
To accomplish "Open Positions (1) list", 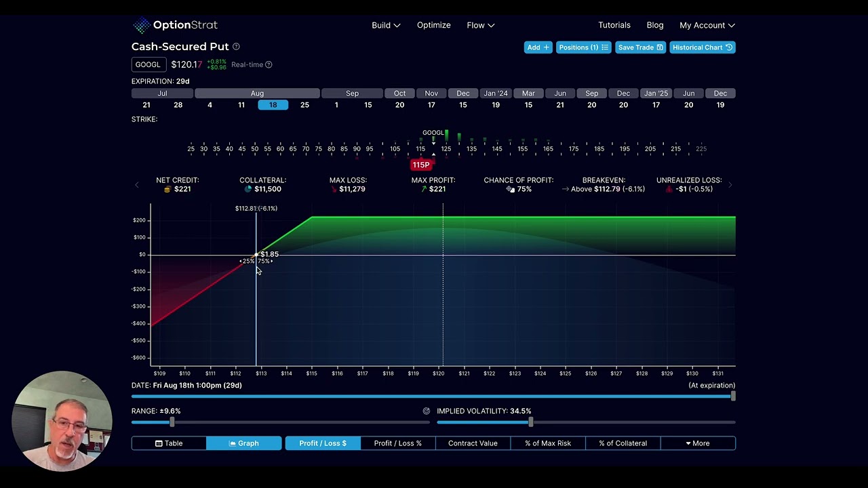I will (583, 47).
